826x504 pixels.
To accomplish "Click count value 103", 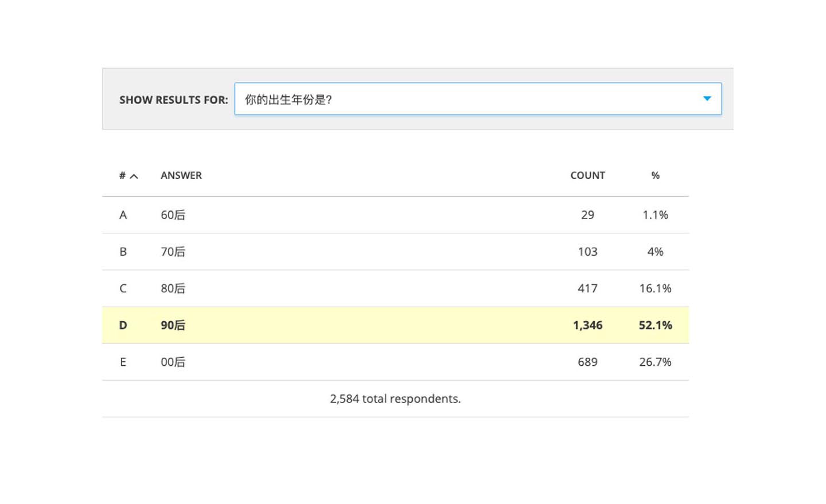I will 587,252.
